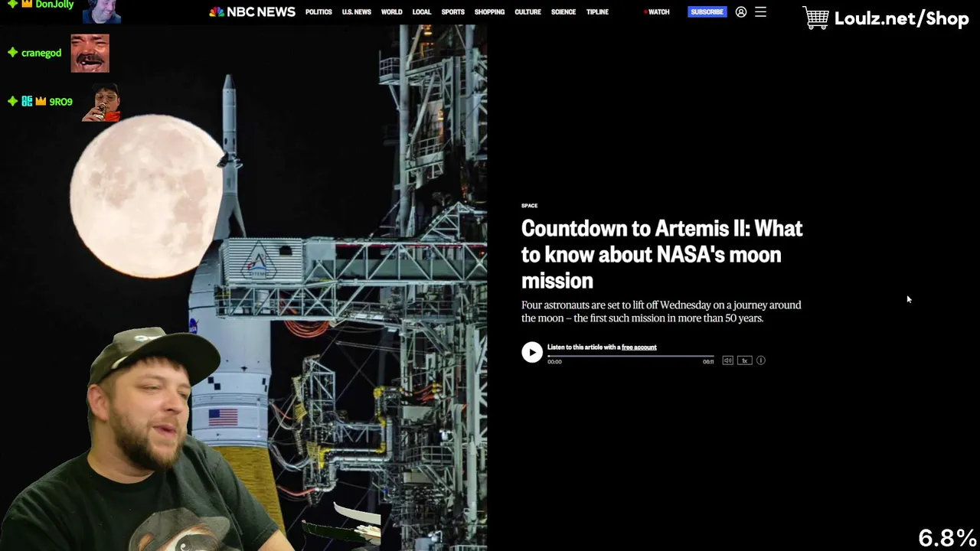Image resolution: width=980 pixels, height=551 pixels.
Task: Mute the article audio volume icon
Action: [727, 360]
